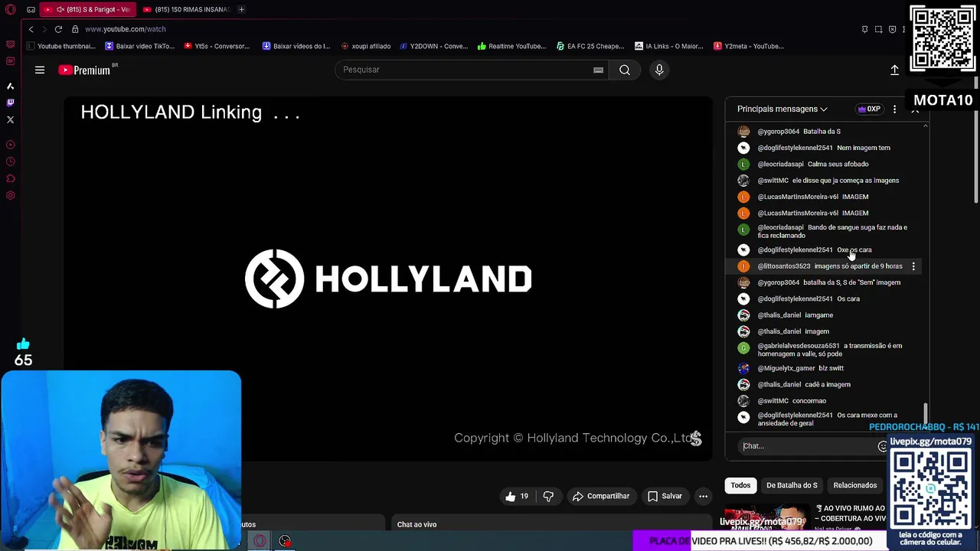Click the upload arrow icon in YouTube header
The width and height of the screenshot is (980, 551).
pyautogui.click(x=894, y=70)
